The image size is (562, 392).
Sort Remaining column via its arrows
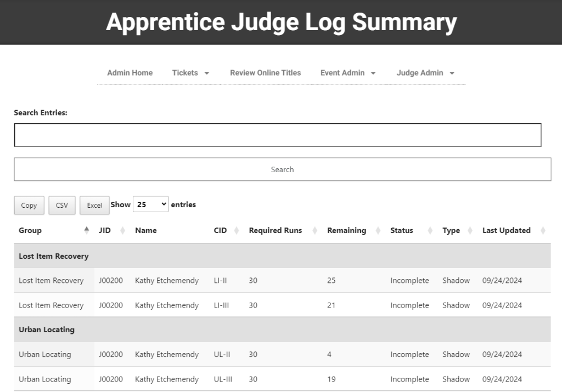tap(378, 231)
